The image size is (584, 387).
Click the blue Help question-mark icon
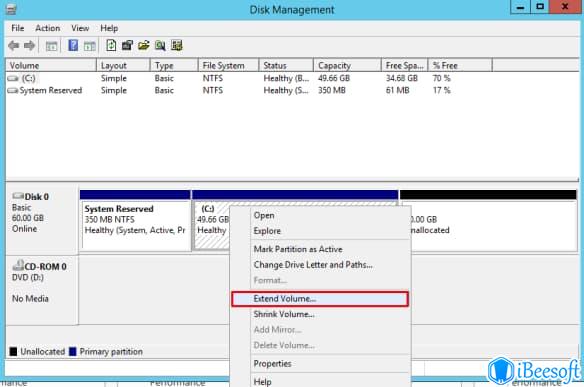tap(73, 45)
